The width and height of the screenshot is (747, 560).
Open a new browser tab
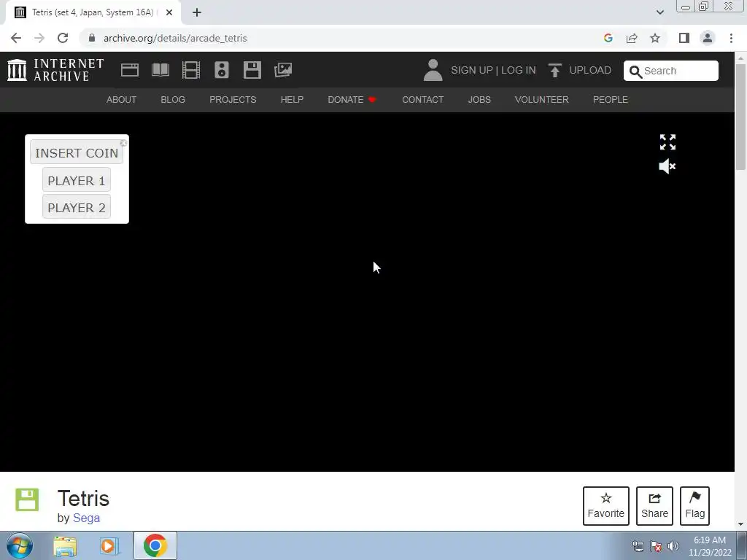coord(197,12)
